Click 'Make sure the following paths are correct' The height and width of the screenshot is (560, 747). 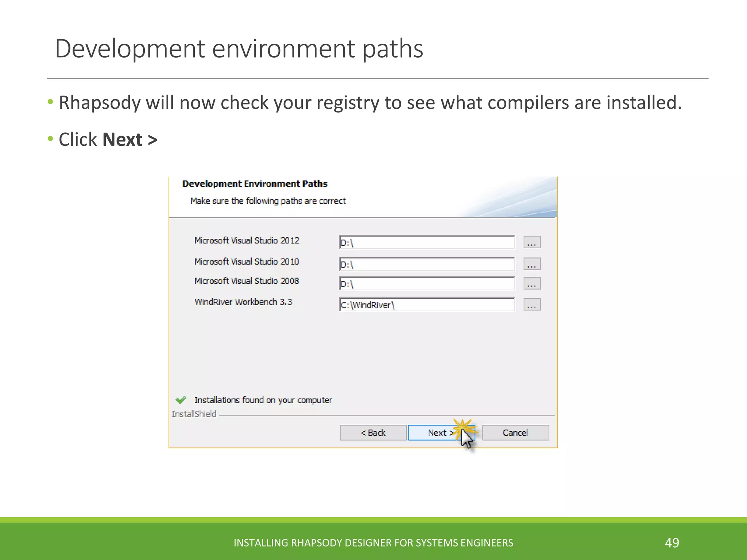[x=268, y=201]
